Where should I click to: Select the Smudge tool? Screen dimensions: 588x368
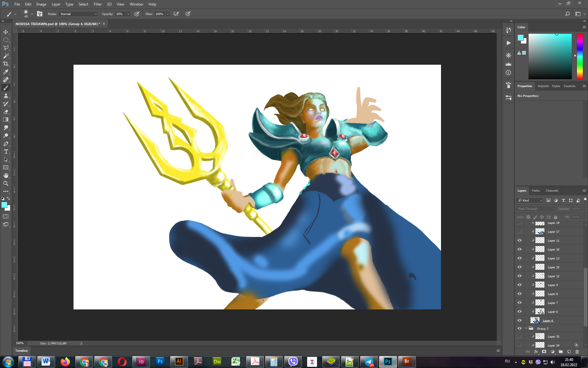6,128
